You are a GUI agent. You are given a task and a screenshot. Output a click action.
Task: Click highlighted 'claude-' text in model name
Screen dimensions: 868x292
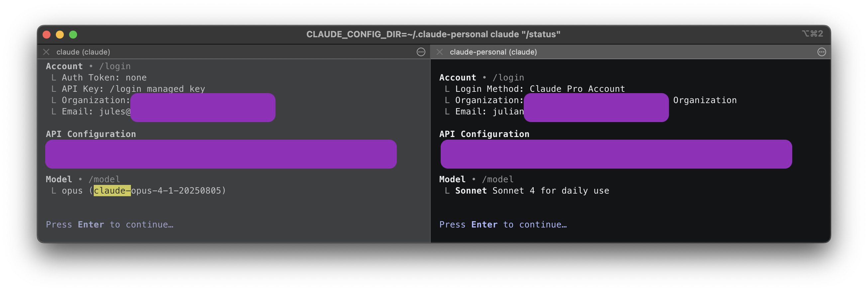coord(112,191)
